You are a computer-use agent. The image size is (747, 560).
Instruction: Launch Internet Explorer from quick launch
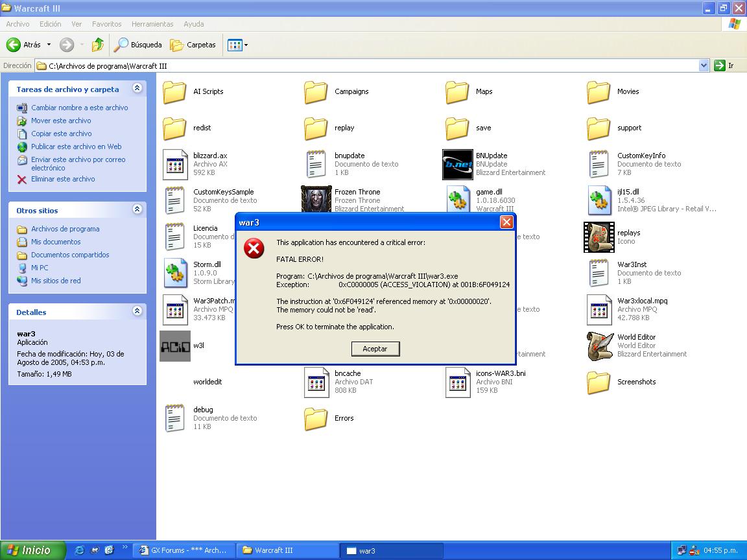80,550
